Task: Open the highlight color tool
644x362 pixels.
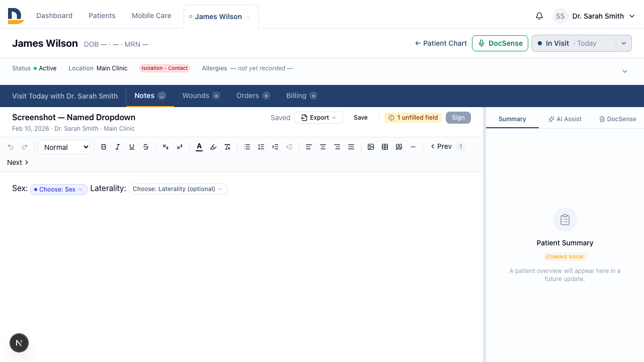Action: click(213, 147)
